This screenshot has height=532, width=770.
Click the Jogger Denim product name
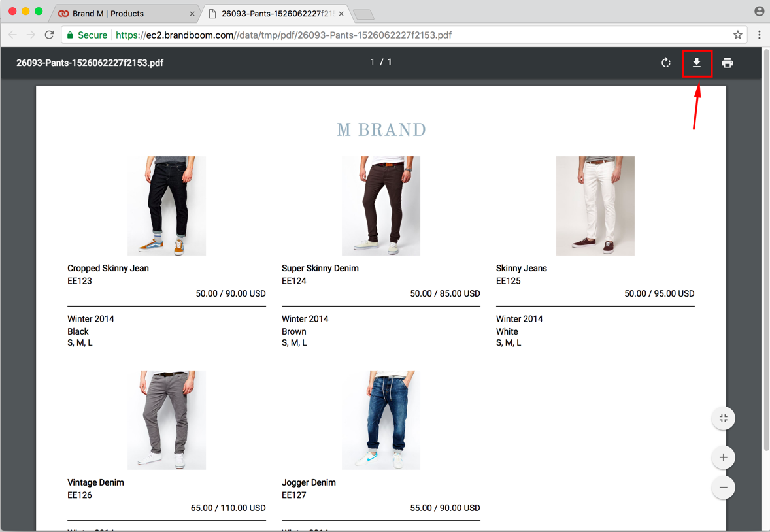pyautogui.click(x=309, y=482)
